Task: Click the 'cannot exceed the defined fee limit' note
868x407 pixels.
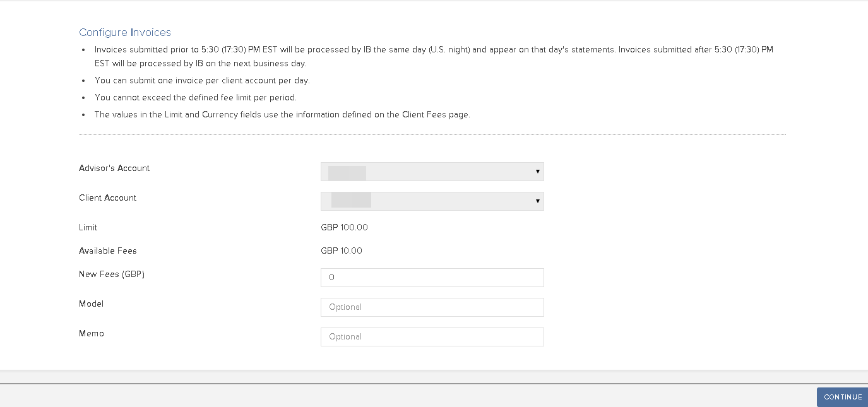Action: pos(196,98)
